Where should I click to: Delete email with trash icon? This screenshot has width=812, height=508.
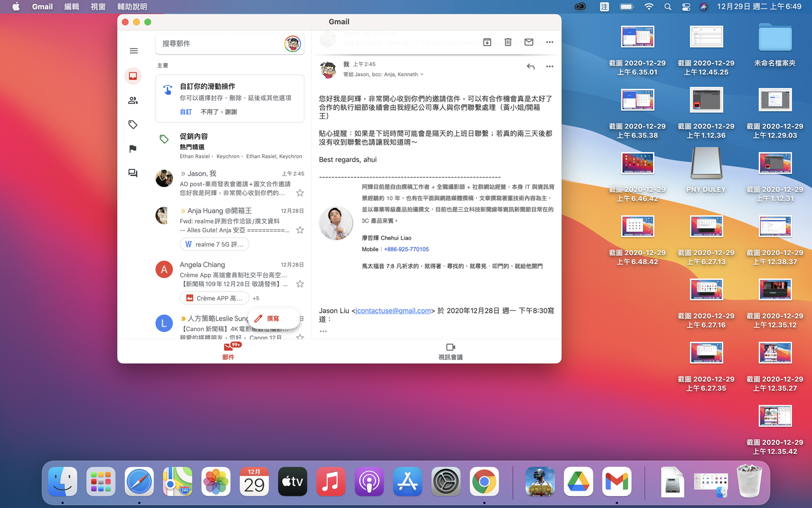coord(508,42)
